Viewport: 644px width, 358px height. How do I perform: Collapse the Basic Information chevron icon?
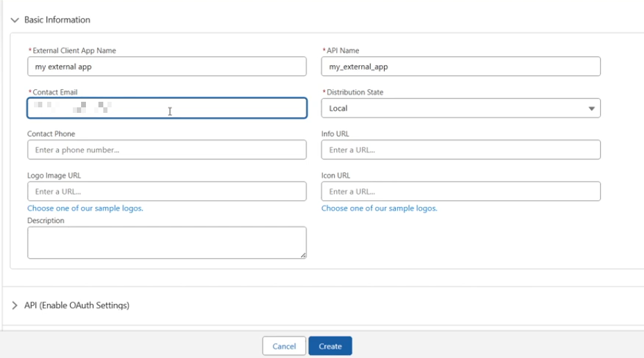15,20
